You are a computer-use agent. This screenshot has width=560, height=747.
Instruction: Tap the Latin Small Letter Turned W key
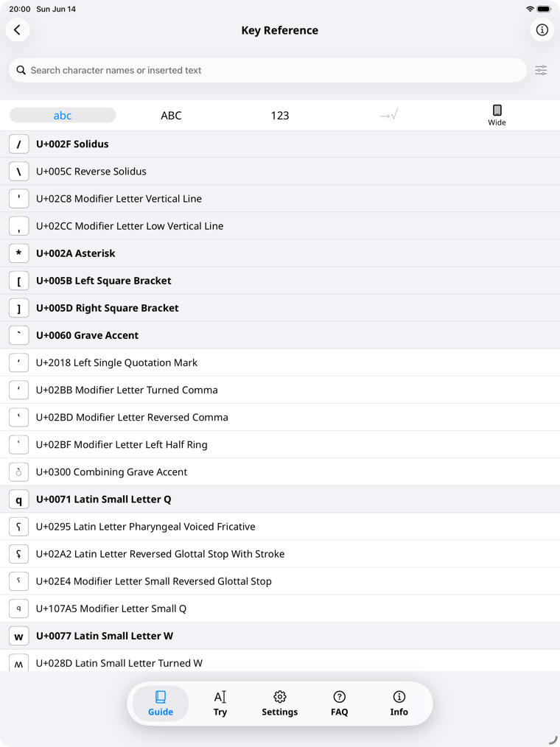coord(19,663)
